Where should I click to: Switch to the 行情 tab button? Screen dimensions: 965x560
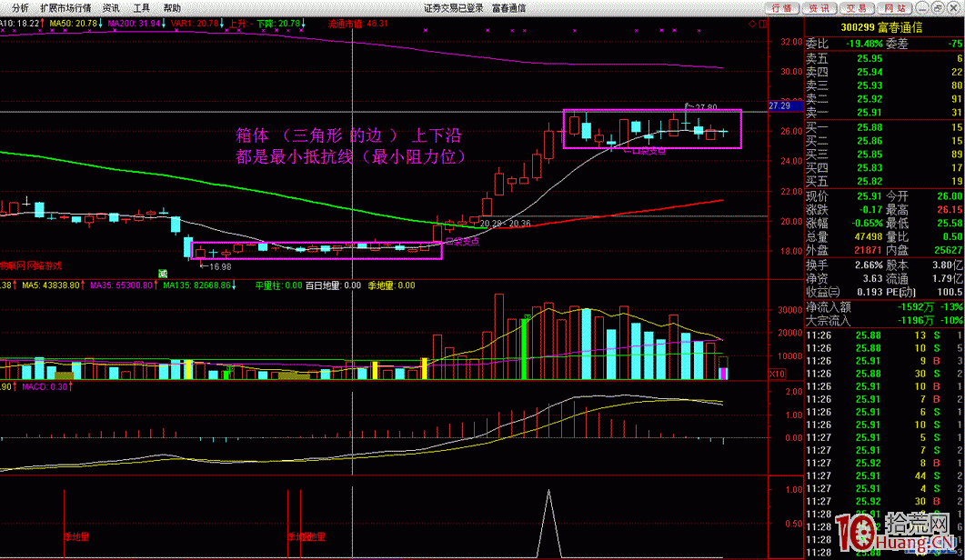coord(781,8)
